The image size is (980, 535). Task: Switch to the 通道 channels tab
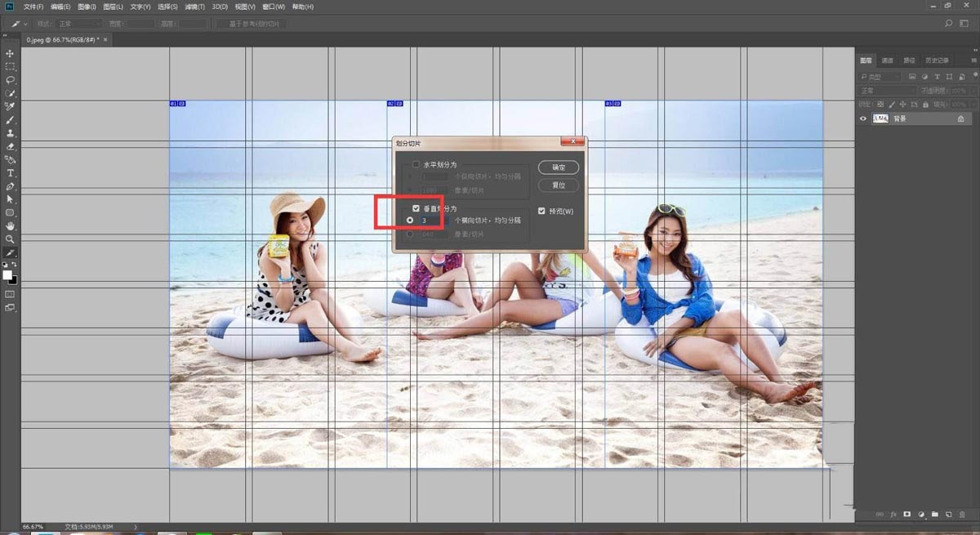pyautogui.click(x=888, y=60)
